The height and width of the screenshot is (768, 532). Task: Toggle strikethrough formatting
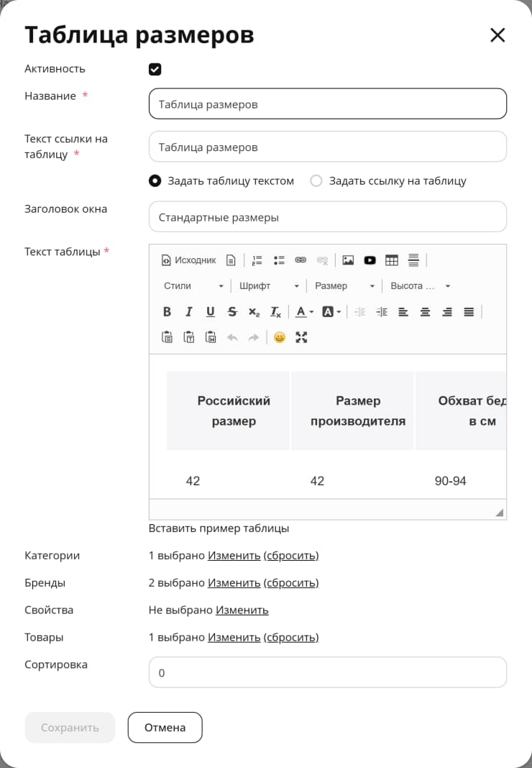point(232,311)
